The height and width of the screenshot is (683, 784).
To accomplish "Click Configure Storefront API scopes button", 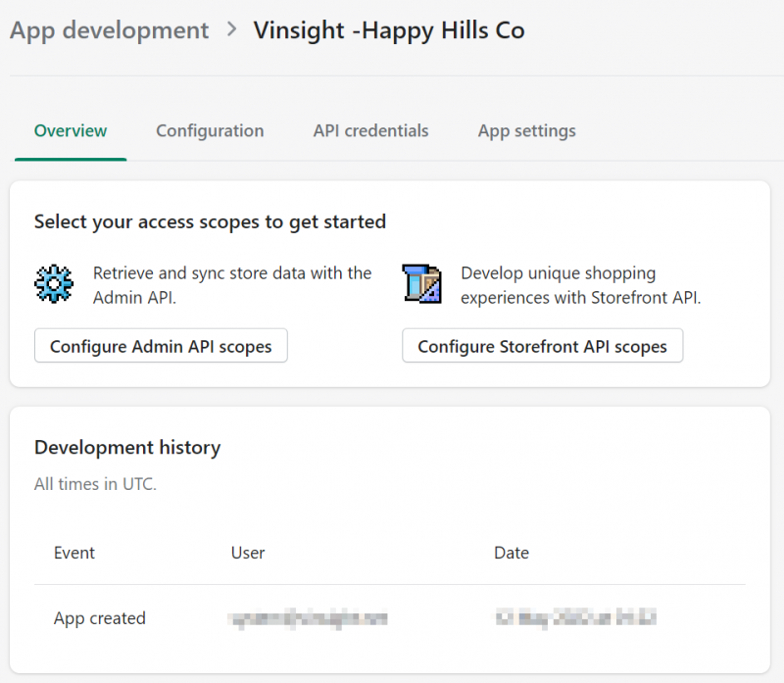I will pyautogui.click(x=543, y=346).
